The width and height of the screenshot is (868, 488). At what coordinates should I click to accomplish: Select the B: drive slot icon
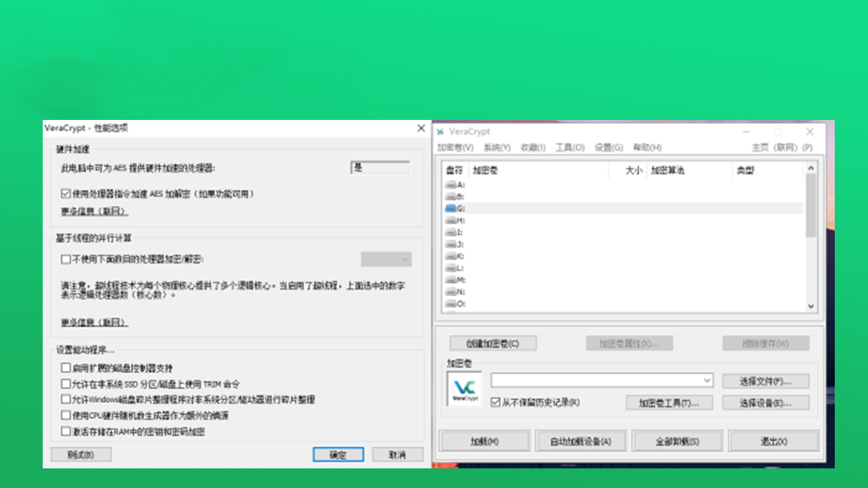(450, 197)
